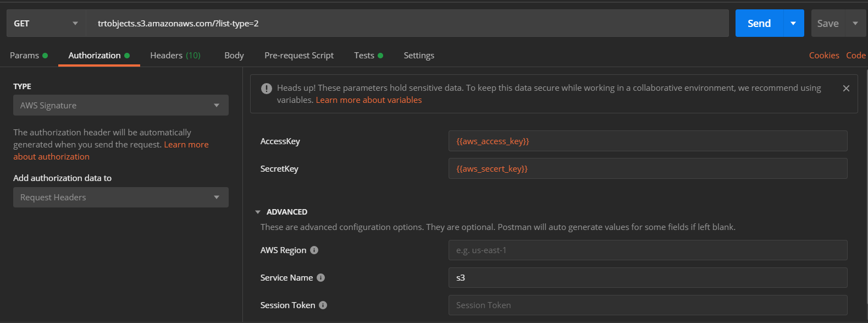The image size is (868, 323).
Task: Click the SecretKey label
Action: coord(279,168)
